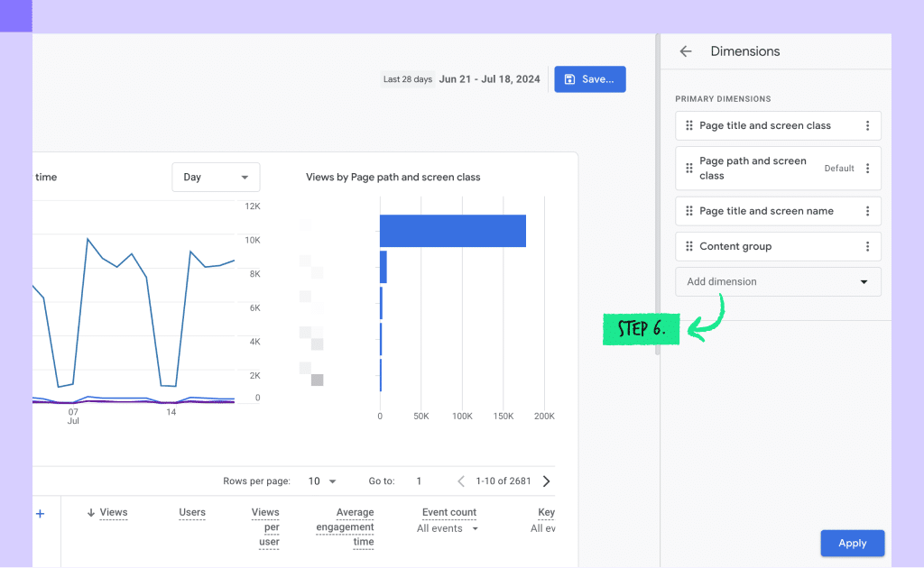The image size is (924, 568).
Task: Click the plus icon beside Views column
Action: pyautogui.click(x=40, y=514)
